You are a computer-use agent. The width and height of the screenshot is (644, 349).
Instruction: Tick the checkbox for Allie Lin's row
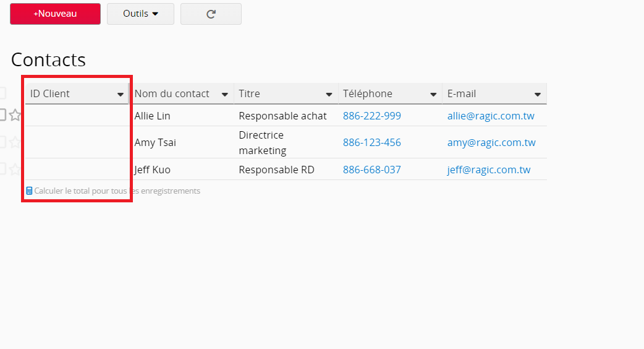click(2, 115)
